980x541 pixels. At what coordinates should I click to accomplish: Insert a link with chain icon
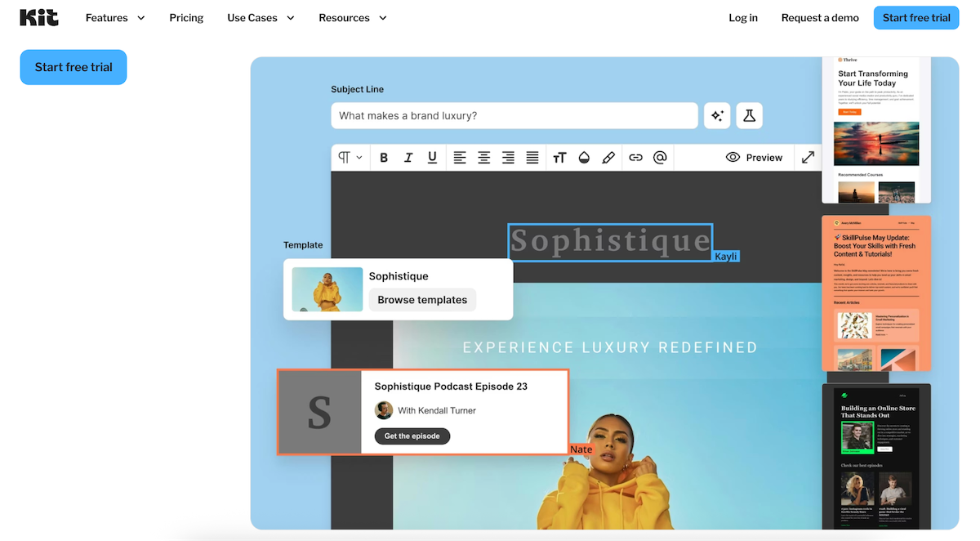(635, 158)
